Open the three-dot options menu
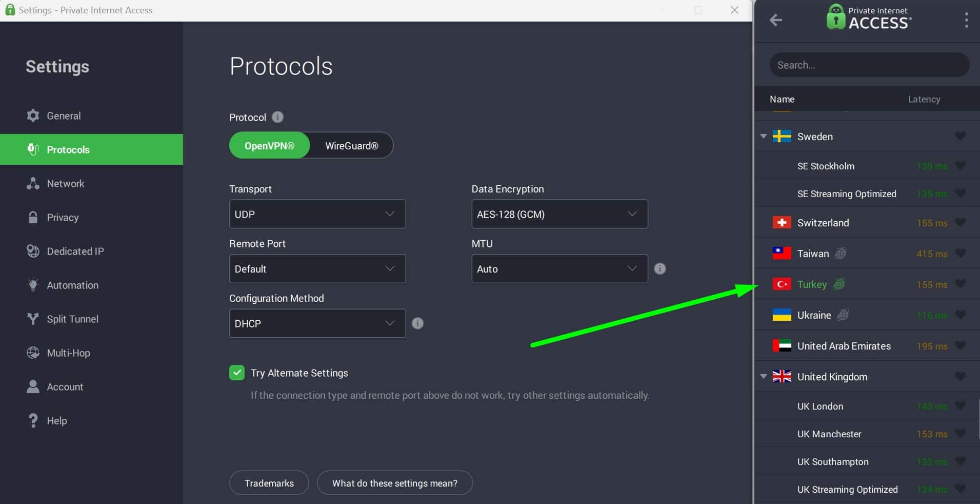Viewport: 980px width, 504px height. (967, 20)
